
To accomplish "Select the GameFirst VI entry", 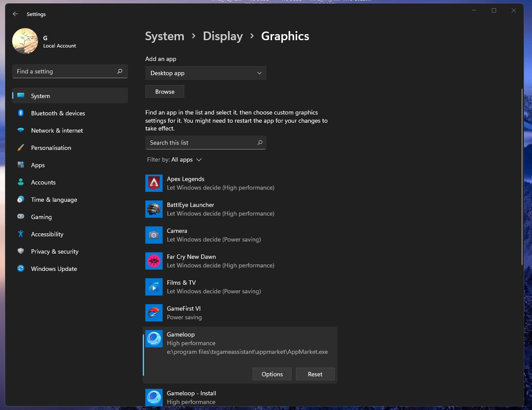I will tap(240, 313).
